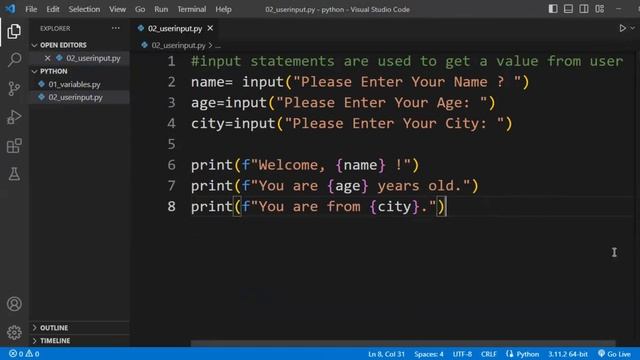The image size is (640, 360).
Task: Open the Selection menu
Action: point(84,9)
